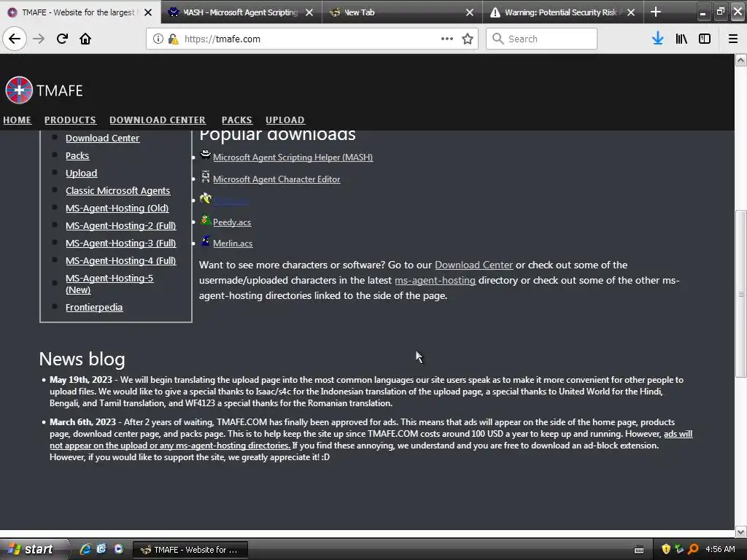Follow Download Center link in paragraph
This screenshot has height=560, width=747.
[473, 265]
